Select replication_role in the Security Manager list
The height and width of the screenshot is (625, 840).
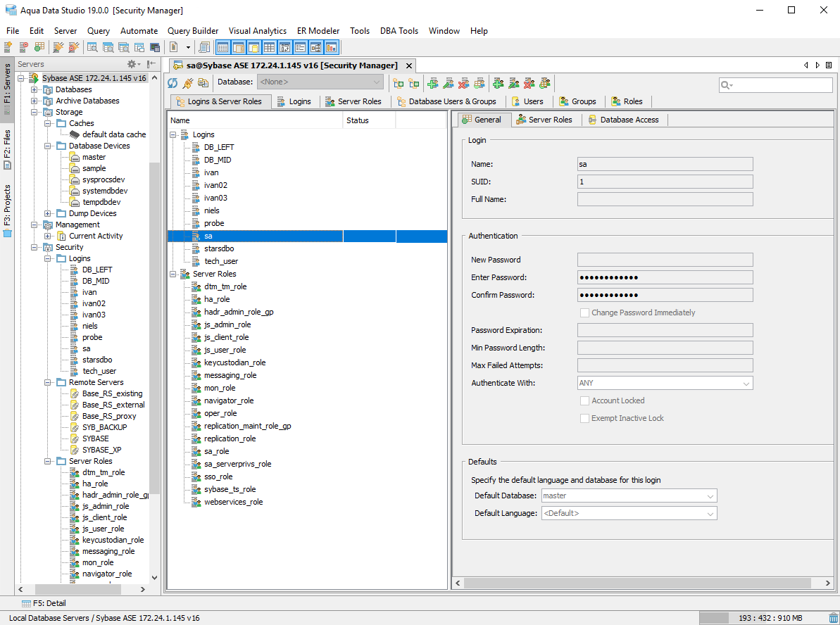(x=230, y=438)
